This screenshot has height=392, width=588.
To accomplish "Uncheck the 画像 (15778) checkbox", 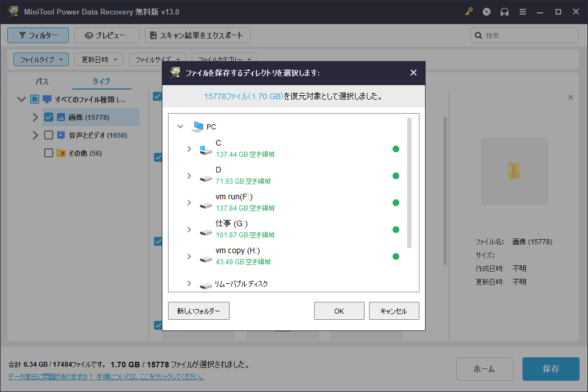I will tap(48, 117).
